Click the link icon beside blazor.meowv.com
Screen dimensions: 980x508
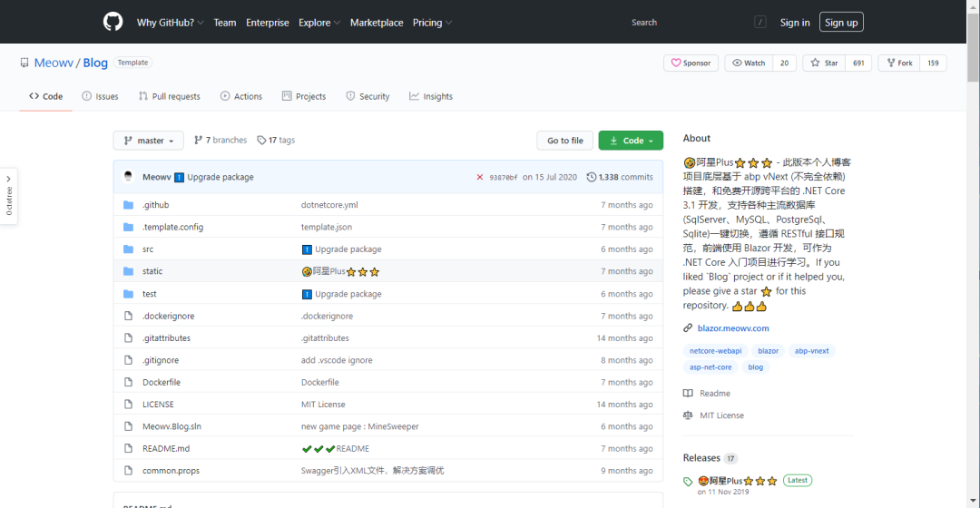click(688, 328)
